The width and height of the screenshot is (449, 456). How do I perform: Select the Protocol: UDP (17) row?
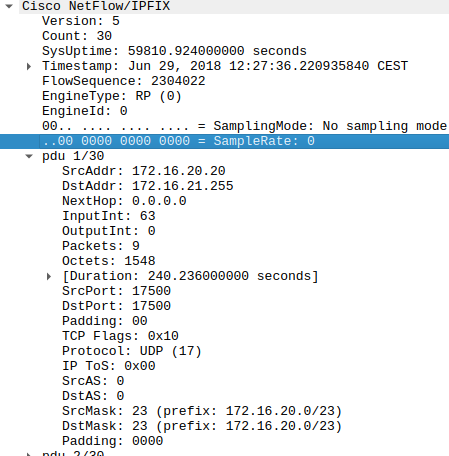(x=132, y=351)
